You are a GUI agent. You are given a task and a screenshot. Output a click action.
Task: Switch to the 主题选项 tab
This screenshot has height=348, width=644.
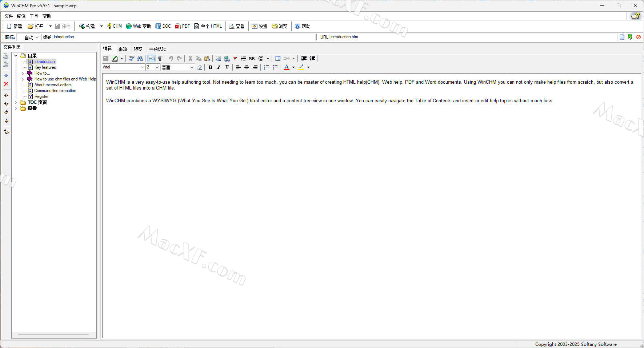pyautogui.click(x=157, y=49)
